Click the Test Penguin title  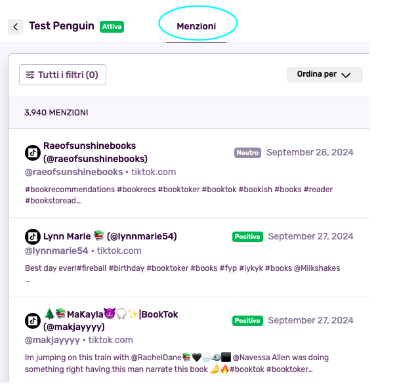click(62, 26)
